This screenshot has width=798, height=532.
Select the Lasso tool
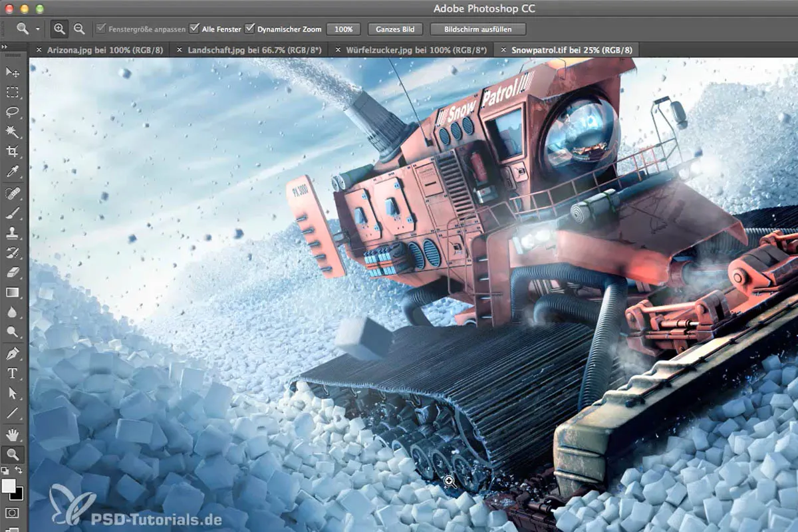click(13, 112)
